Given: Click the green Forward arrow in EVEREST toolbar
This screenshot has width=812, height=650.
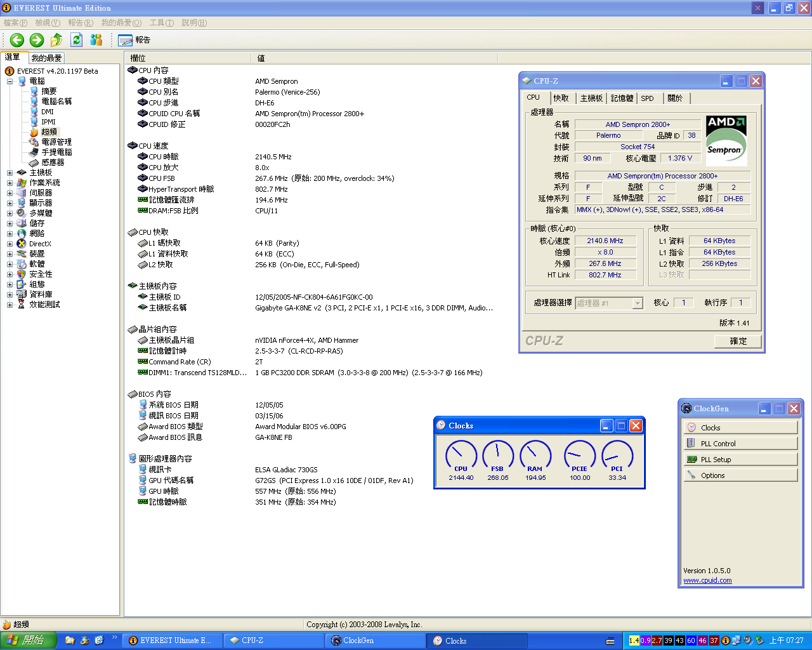Looking at the screenshot, I should click(x=37, y=40).
